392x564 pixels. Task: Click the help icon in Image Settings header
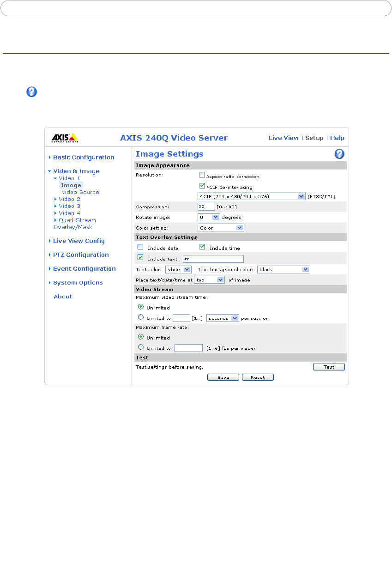[x=339, y=154]
